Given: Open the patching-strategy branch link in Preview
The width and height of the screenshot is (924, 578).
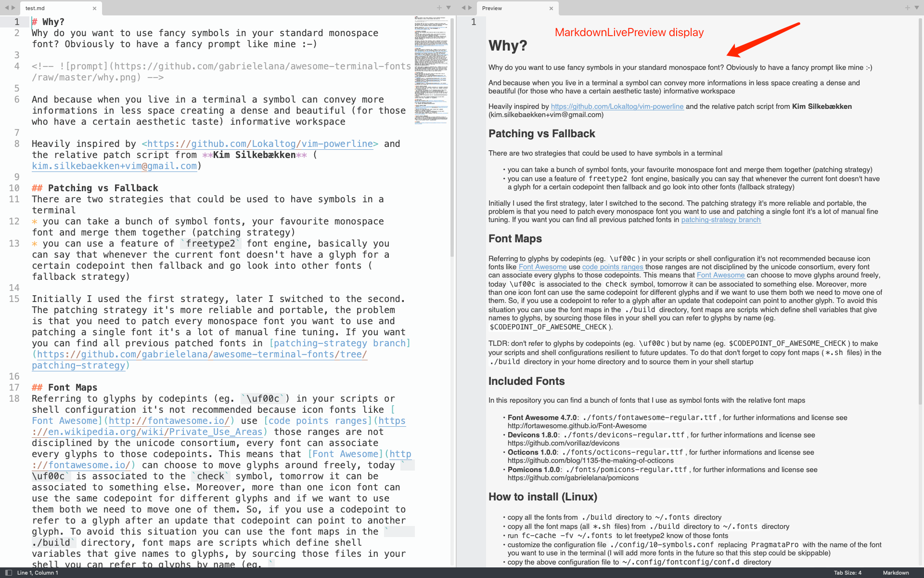Looking at the screenshot, I should (x=721, y=220).
